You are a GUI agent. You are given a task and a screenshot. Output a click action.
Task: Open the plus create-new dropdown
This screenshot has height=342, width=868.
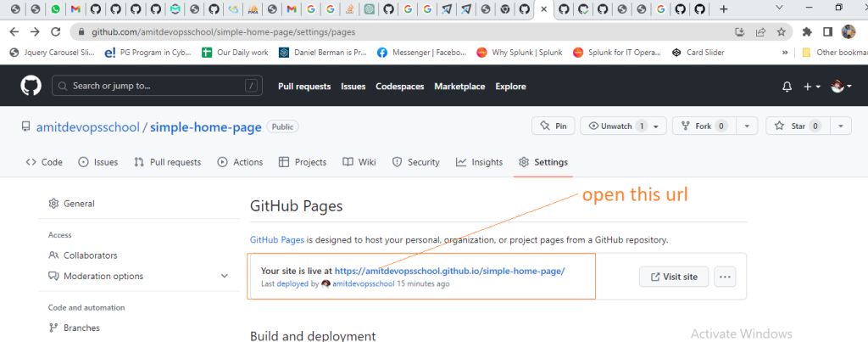[x=811, y=87]
